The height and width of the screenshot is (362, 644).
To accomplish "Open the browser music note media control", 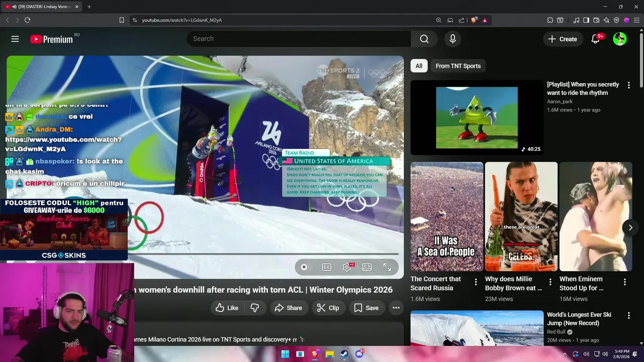I will coord(576,20).
